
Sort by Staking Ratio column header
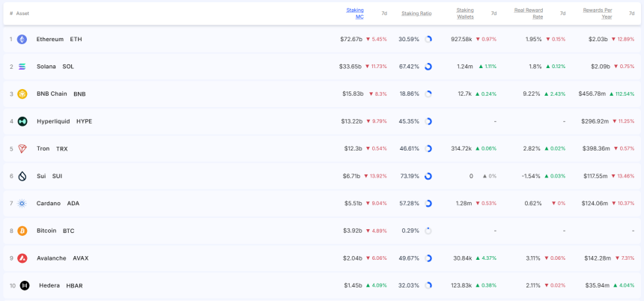(416, 13)
